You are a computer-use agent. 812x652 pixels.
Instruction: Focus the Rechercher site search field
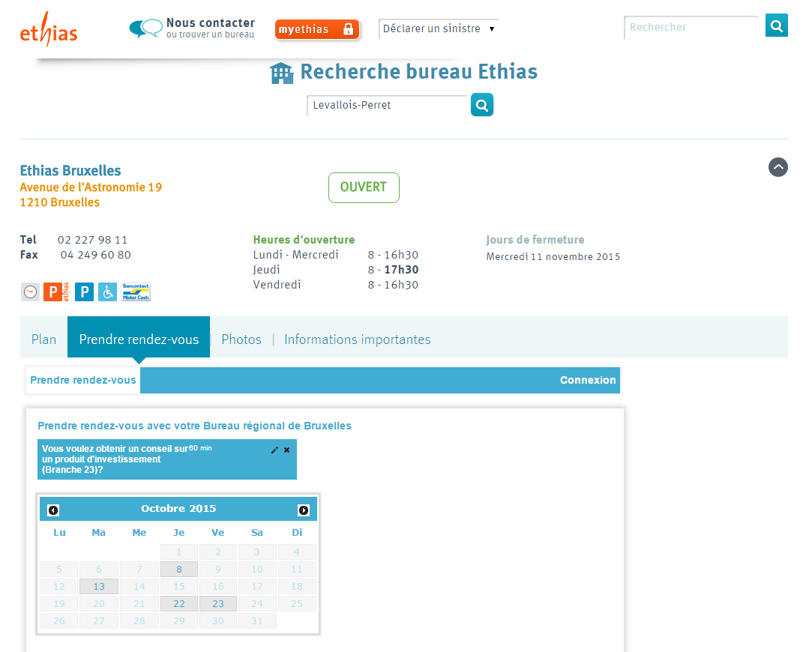pyautogui.click(x=691, y=28)
